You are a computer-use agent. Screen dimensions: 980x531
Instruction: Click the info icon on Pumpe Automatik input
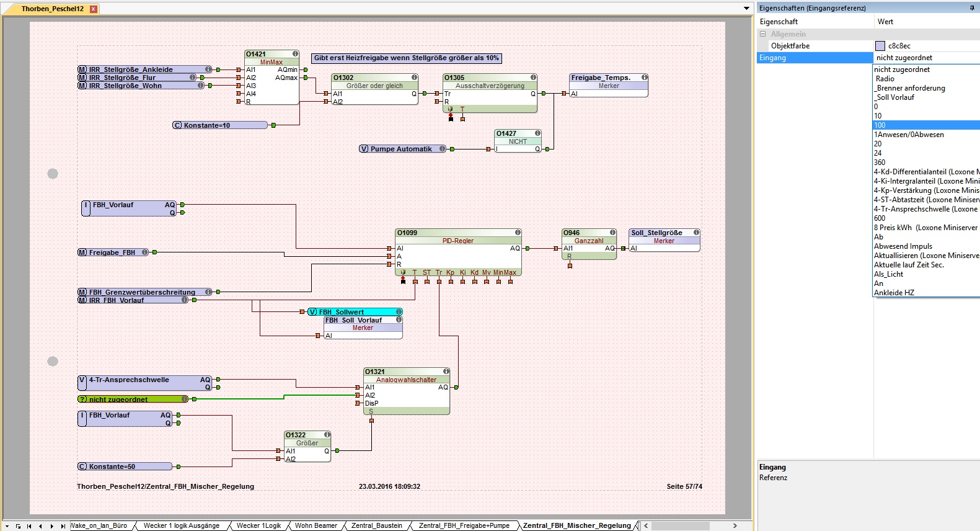pyautogui.click(x=442, y=149)
